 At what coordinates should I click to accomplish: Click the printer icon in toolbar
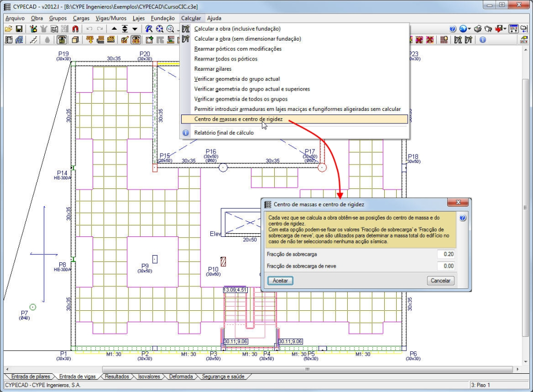(478, 29)
